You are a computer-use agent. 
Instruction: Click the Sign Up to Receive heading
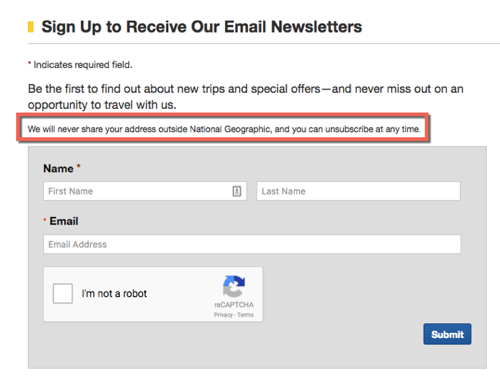[x=202, y=27]
